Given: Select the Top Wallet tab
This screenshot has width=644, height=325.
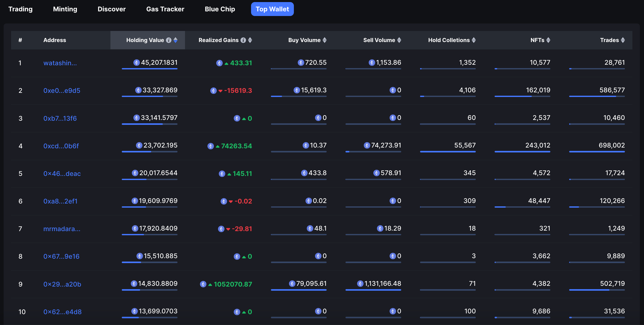Looking at the screenshot, I should coord(272,9).
